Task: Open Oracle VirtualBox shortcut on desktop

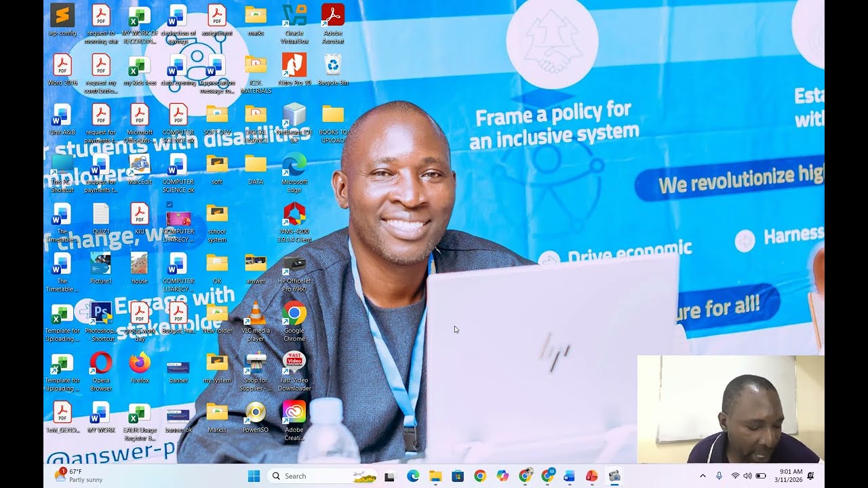Action: [x=294, y=24]
